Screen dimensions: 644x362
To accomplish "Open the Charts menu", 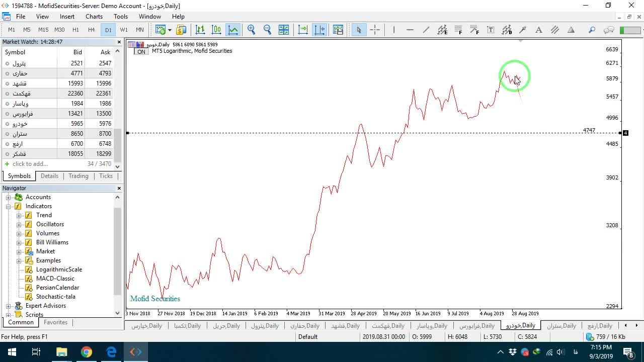I will pos(94,16).
